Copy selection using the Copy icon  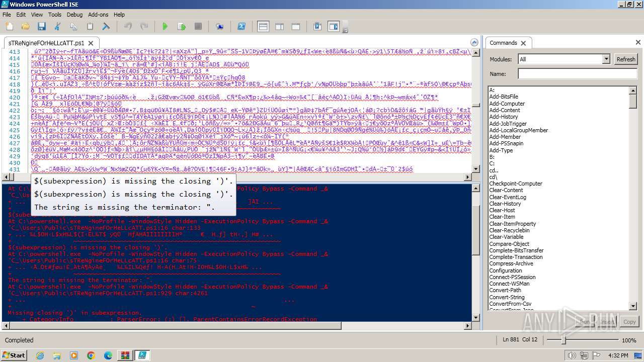click(x=73, y=26)
